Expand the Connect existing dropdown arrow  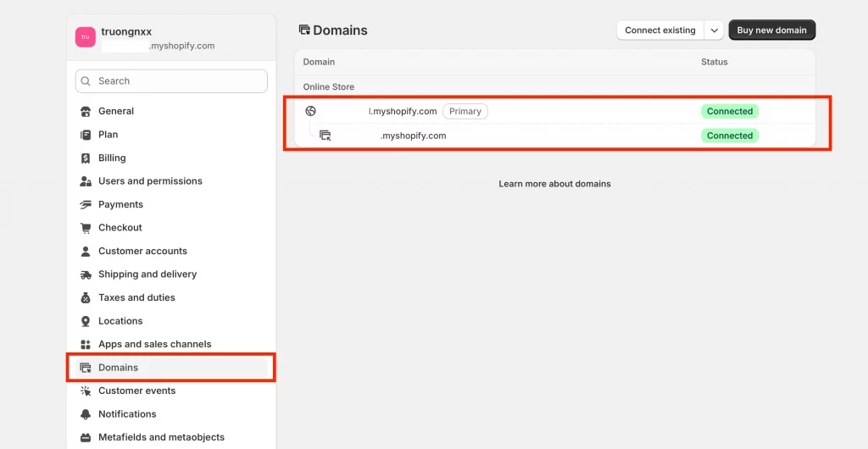[714, 30]
